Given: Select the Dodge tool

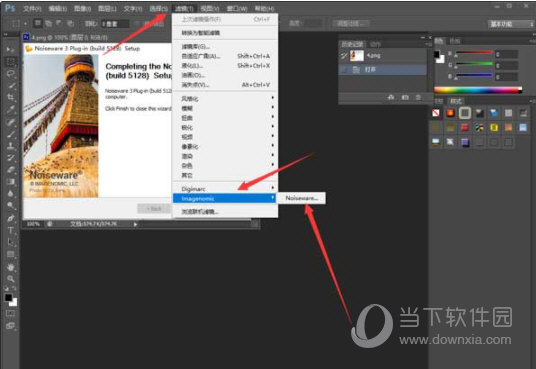Looking at the screenshot, I should [x=10, y=206].
